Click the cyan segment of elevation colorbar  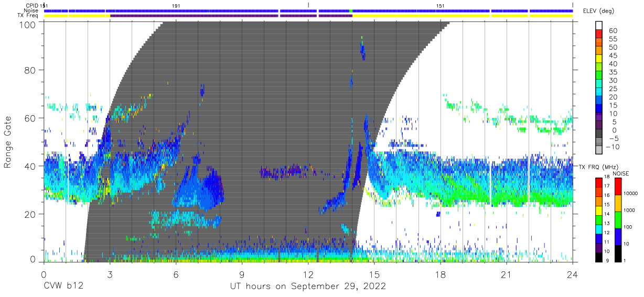pyautogui.click(x=600, y=93)
